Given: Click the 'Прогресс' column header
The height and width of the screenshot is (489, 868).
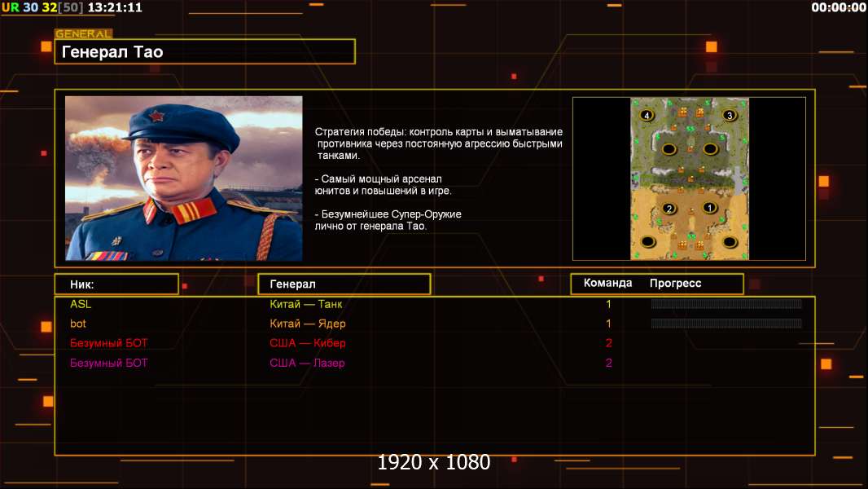Looking at the screenshot, I should tap(675, 283).
